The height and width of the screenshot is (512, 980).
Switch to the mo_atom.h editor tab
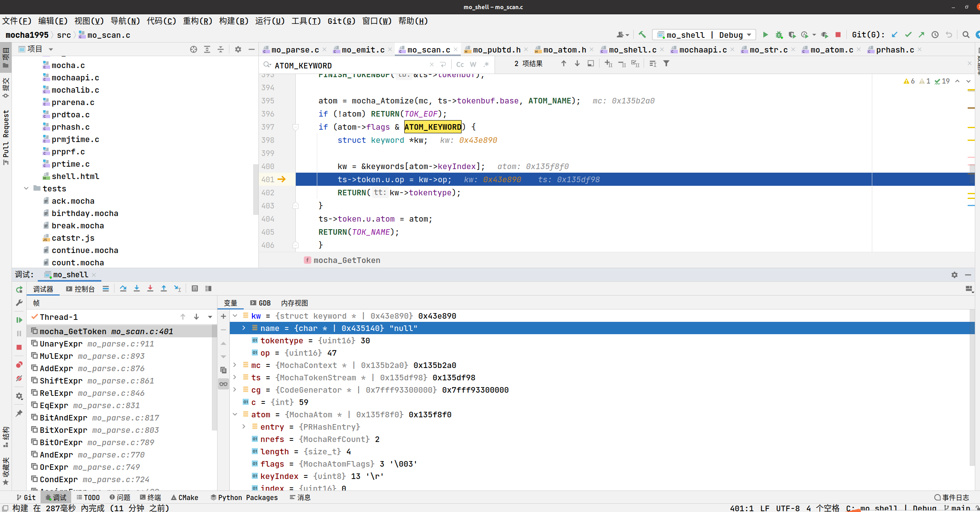pyautogui.click(x=565, y=50)
